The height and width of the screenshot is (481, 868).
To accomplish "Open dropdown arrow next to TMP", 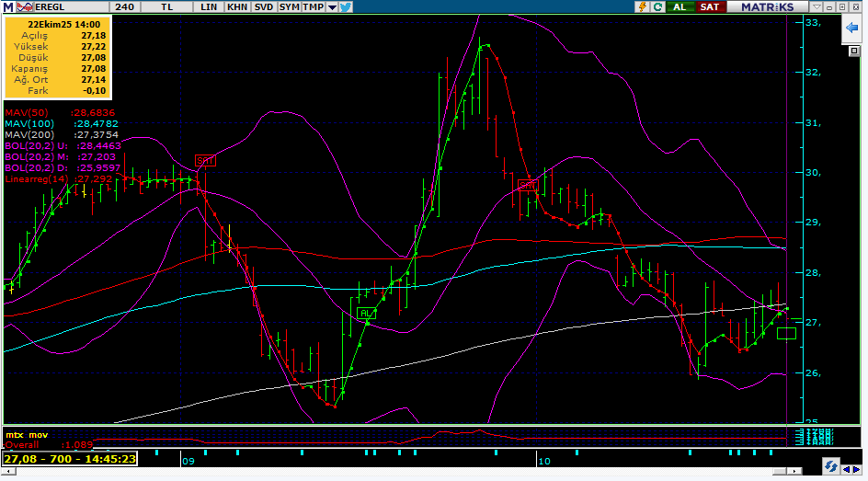I will 331,6.
